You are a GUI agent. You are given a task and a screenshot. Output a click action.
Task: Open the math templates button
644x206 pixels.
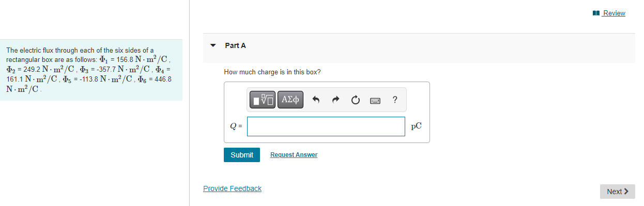[x=264, y=100]
